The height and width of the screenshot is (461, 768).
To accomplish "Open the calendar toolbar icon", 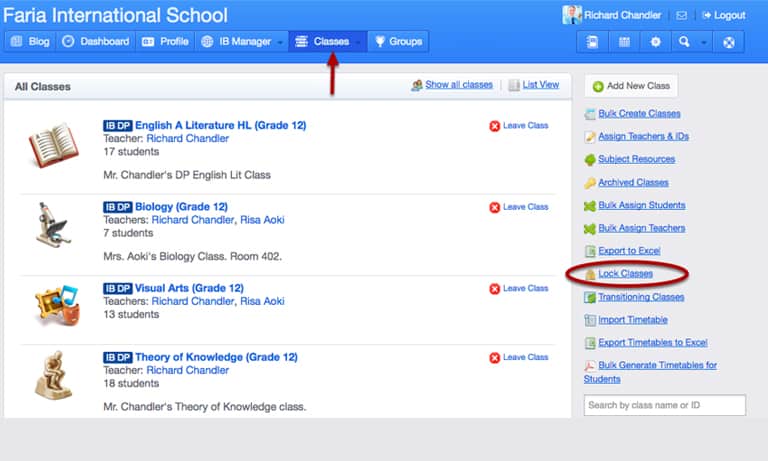I will (624, 42).
